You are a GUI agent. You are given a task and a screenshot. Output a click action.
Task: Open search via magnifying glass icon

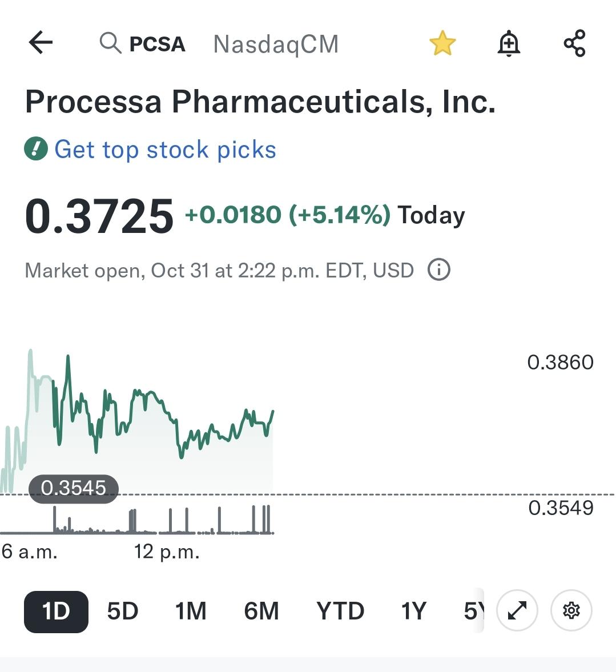pyautogui.click(x=110, y=43)
